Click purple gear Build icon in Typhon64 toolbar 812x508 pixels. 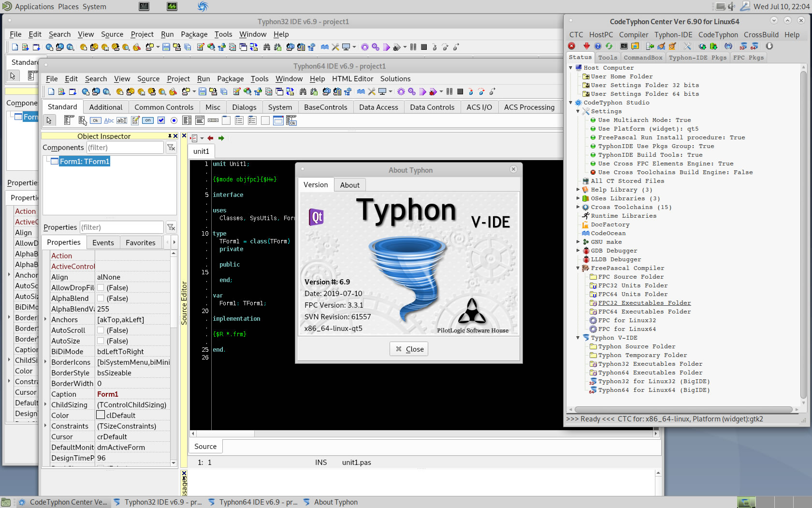click(x=401, y=91)
